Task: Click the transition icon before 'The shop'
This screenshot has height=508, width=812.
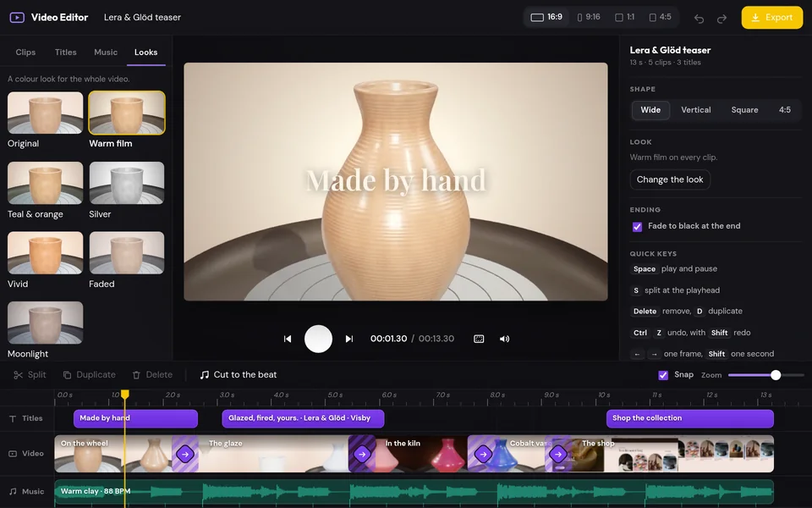Action: 558,455
